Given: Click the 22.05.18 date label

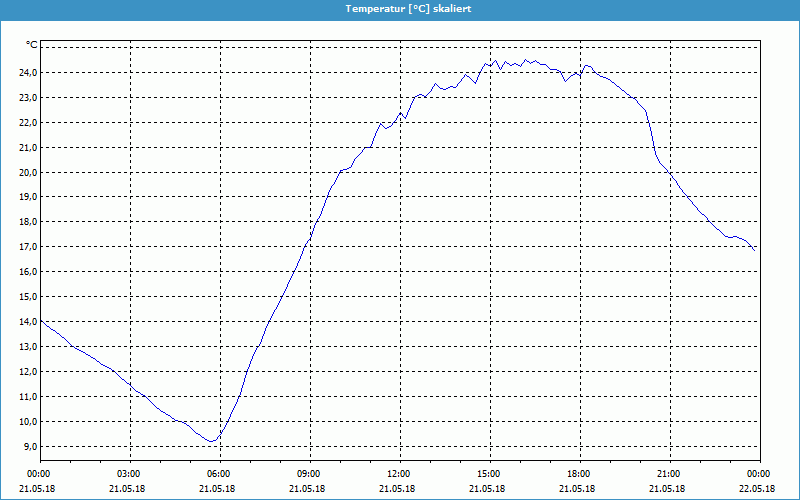Looking at the screenshot, I should (x=758, y=488).
